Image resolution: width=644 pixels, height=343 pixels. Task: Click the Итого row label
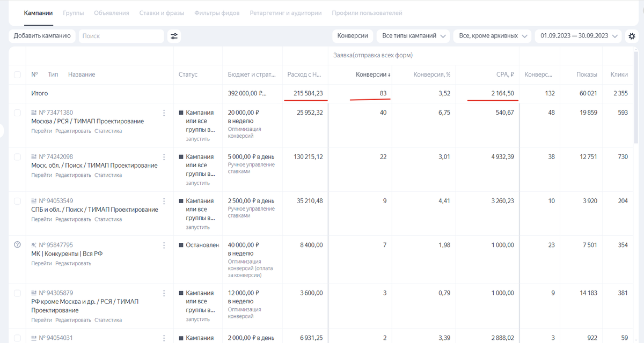point(40,93)
